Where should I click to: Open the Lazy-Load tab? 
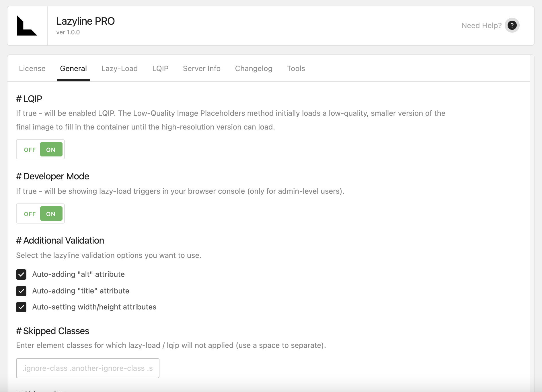pos(119,68)
